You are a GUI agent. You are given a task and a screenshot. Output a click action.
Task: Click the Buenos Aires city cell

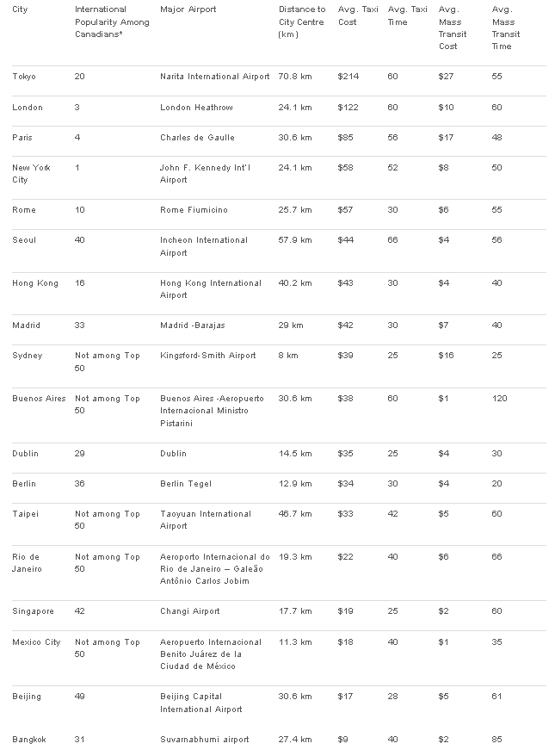click(39, 399)
